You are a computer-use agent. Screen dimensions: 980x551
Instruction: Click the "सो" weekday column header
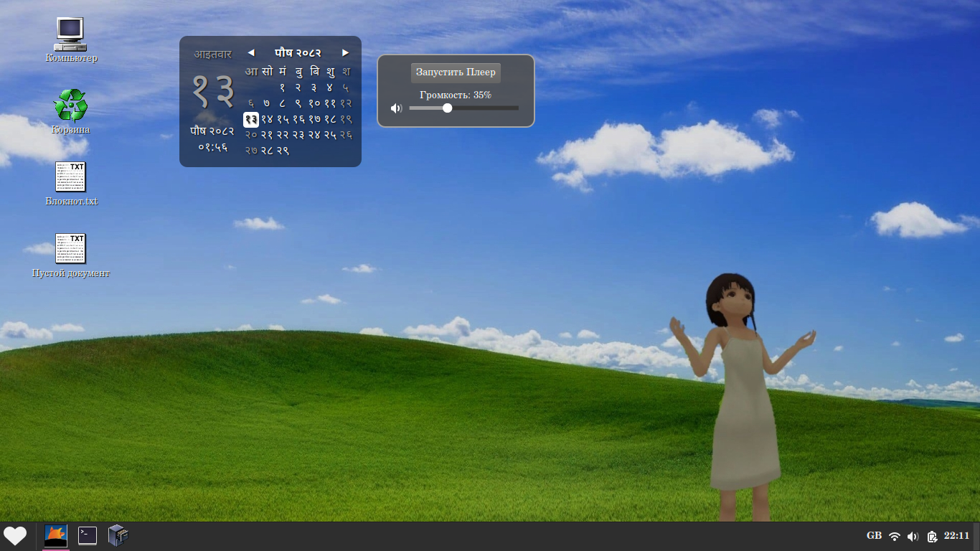[x=267, y=71]
